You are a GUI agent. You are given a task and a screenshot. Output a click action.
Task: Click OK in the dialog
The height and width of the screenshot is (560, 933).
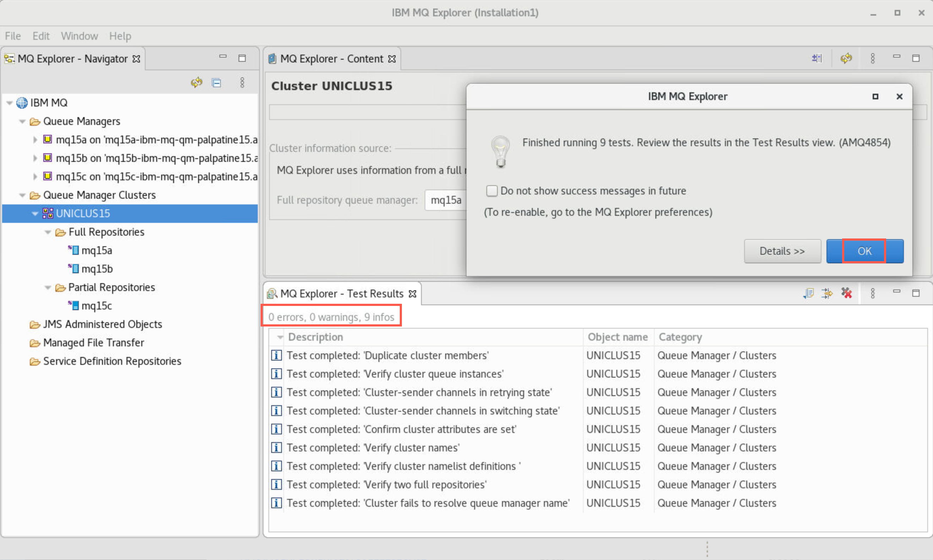point(865,251)
